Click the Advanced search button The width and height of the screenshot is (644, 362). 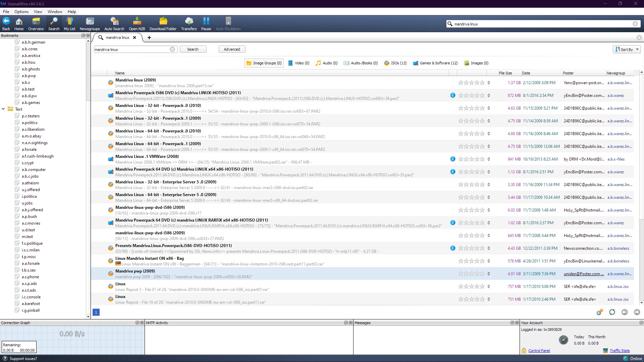coord(232,49)
